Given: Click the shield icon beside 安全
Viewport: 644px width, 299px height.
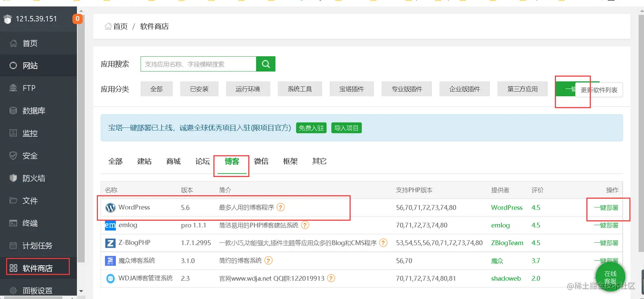Looking at the screenshot, I should tap(14, 156).
